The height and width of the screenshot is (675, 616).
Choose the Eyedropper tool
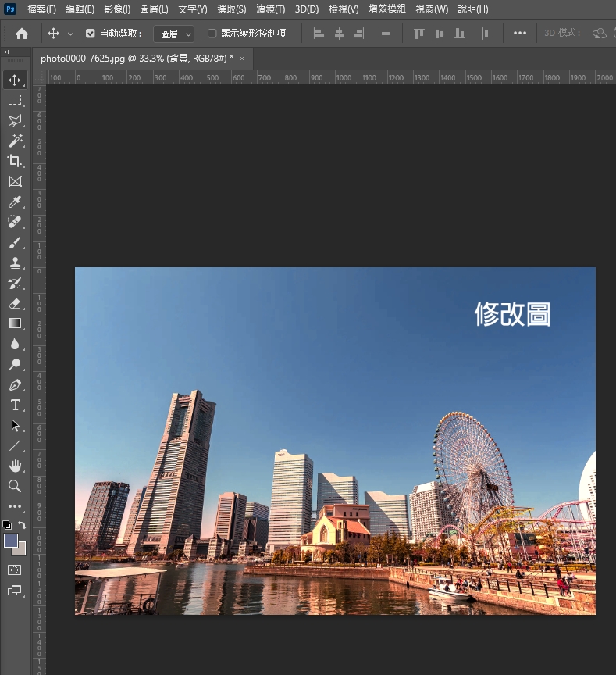click(x=15, y=202)
